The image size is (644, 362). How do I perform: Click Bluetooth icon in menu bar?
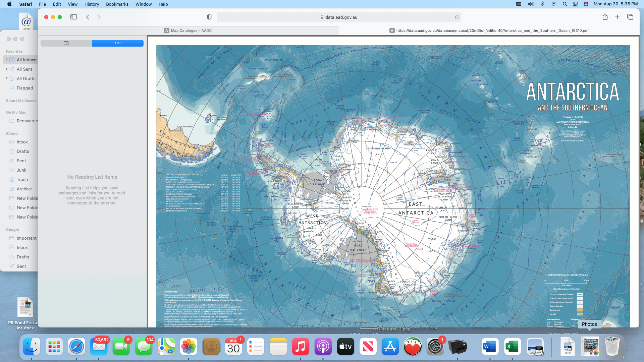click(542, 4)
